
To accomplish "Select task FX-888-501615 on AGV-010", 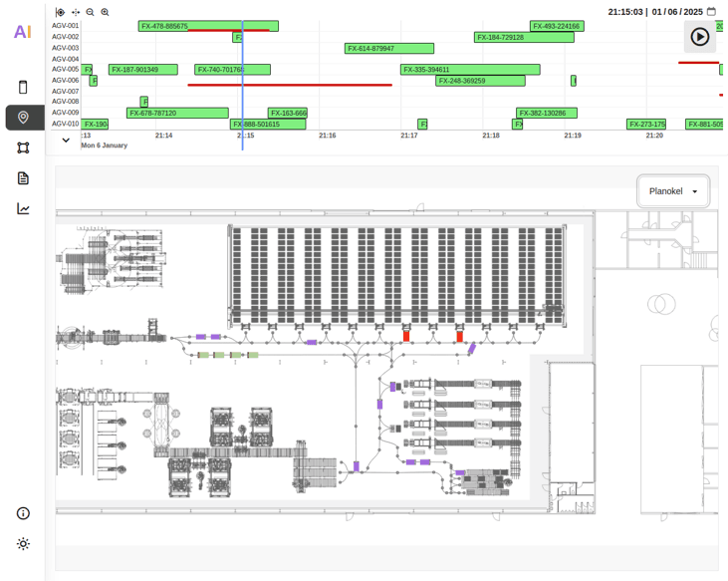I will coord(268,124).
